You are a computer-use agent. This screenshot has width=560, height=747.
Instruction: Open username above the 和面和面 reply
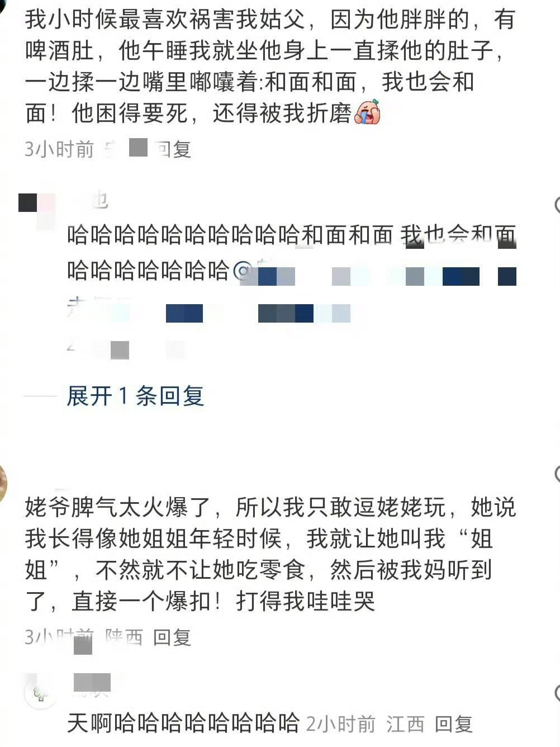[x=91, y=200]
